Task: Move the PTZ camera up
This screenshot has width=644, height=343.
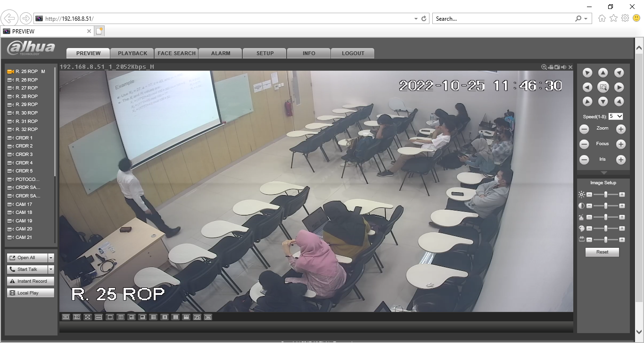Action: (603, 73)
